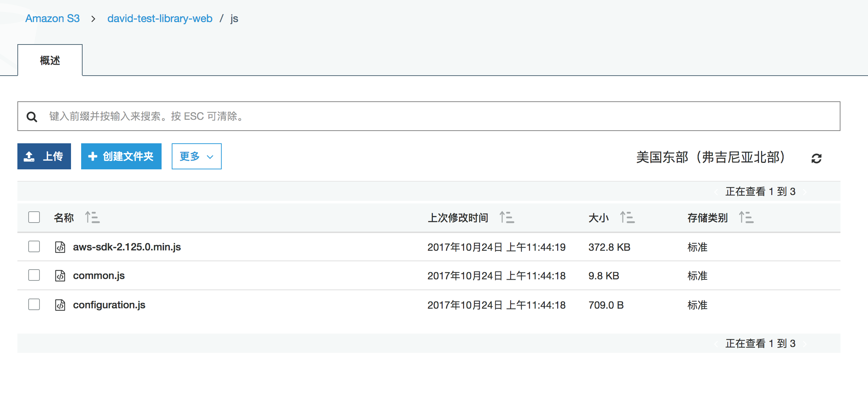The image size is (868, 406).
Task: Click the refresh icon beside the region name
Action: pyautogui.click(x=816, y=158)
